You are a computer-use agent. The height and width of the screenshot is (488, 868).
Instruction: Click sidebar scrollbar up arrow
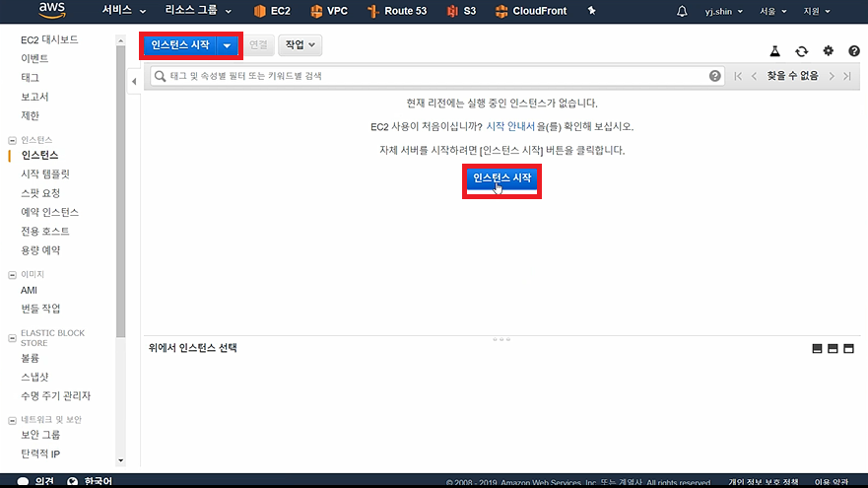coord(120,40)
